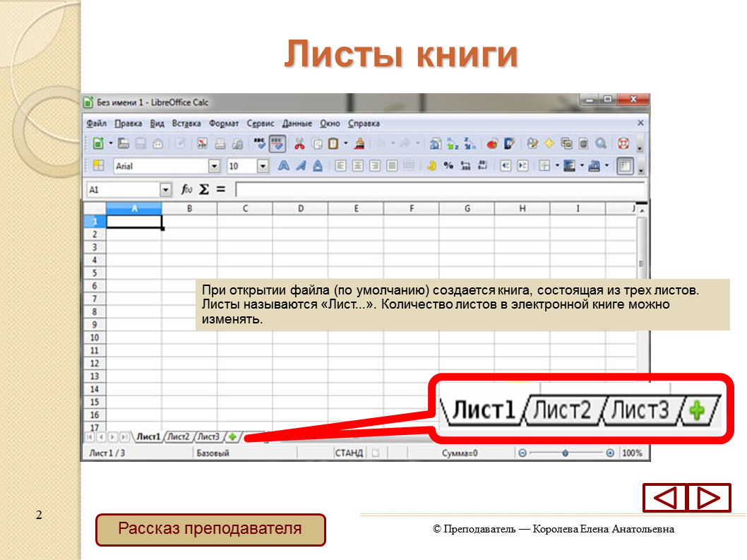The image size is (747, 560).
Task: Click the equals Function icon
Action: (220, 190)
